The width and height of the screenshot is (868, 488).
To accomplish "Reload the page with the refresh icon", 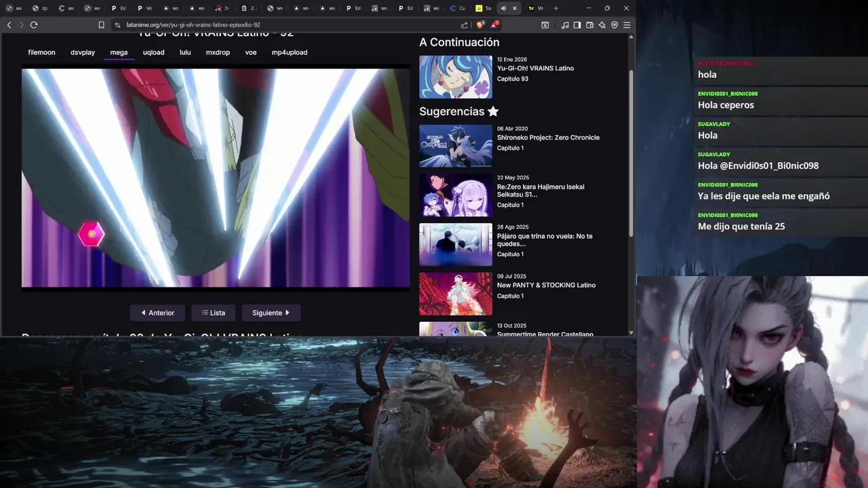I will (33, 24).
